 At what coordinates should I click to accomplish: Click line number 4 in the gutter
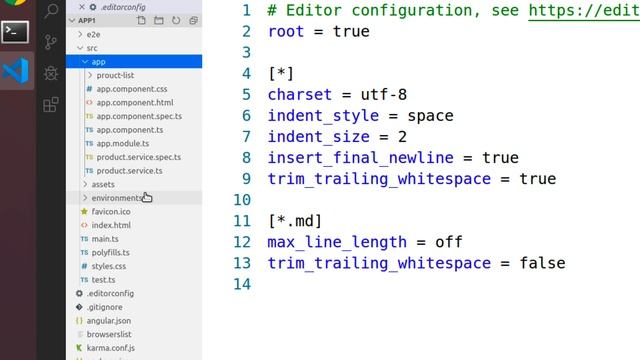[246, 73]
